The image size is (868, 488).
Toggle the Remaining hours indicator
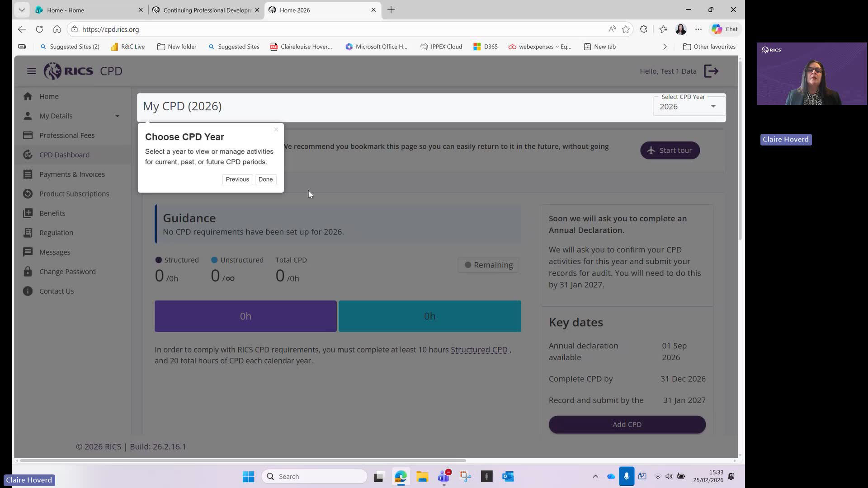tap(489, 265)
